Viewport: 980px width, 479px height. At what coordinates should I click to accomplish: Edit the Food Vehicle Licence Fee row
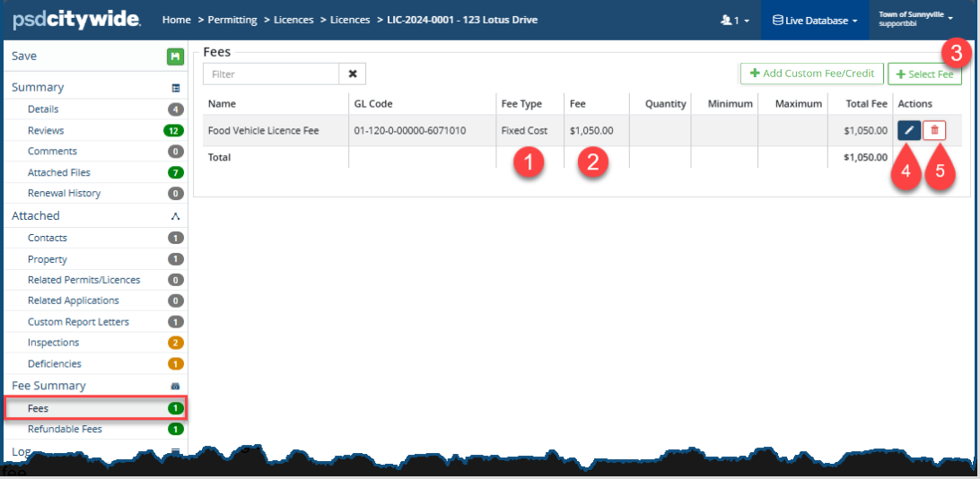[x=909, y=131]
